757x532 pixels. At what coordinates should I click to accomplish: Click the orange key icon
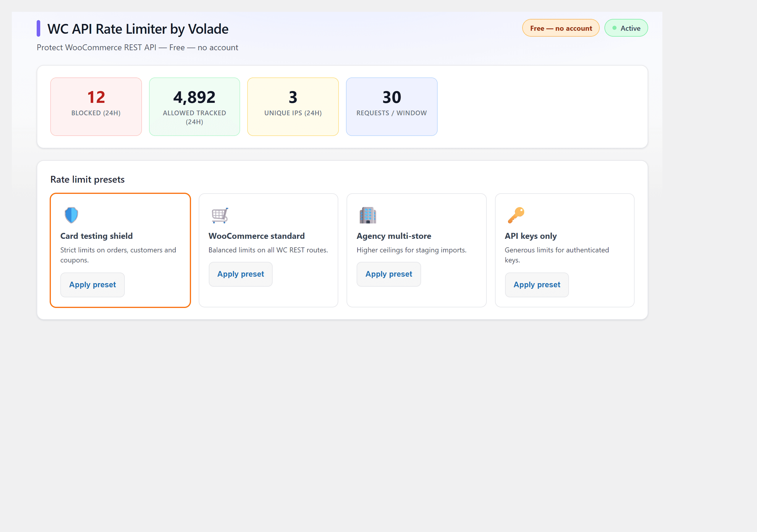click(516, 215)
